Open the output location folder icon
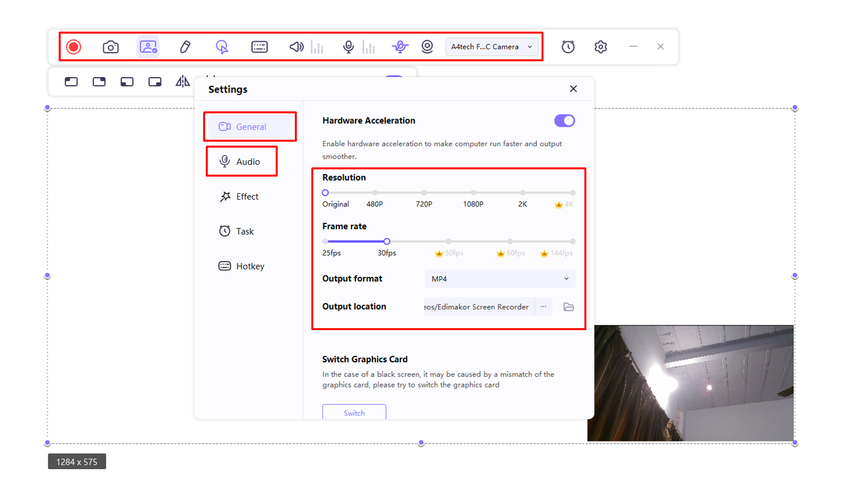868x485 pixels. click(x=569, y=307)
